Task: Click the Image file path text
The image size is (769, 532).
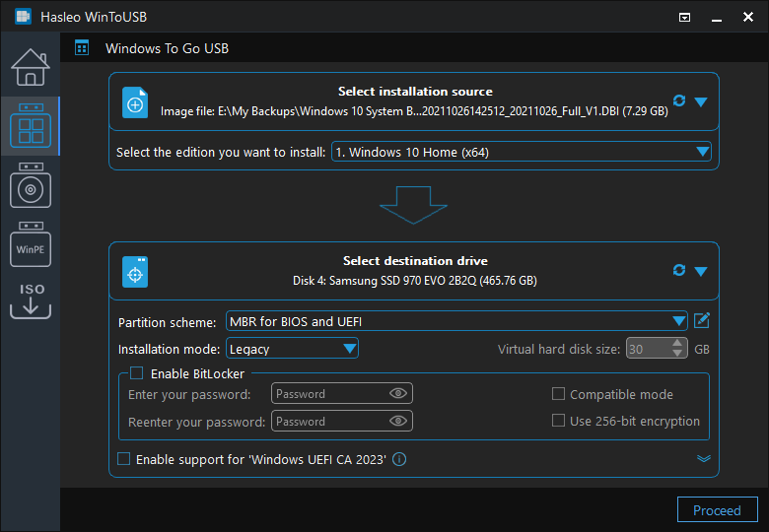Action: (x=414, y=111)
